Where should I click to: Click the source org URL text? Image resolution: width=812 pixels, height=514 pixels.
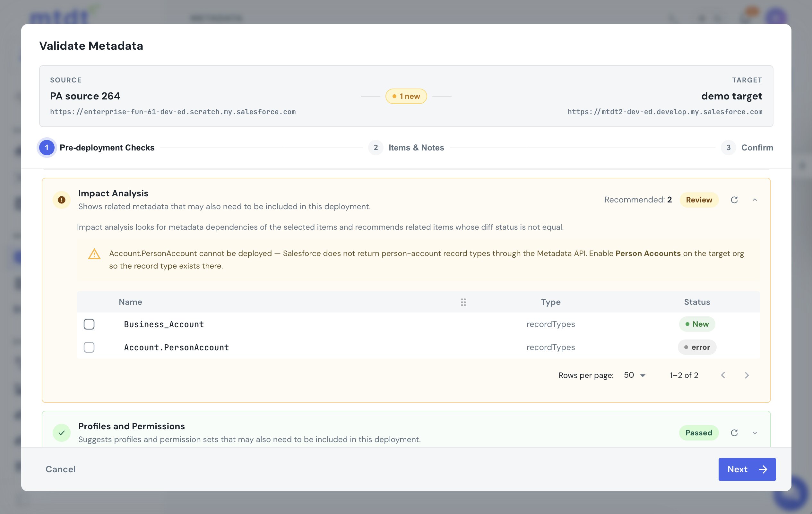point(173,112)
